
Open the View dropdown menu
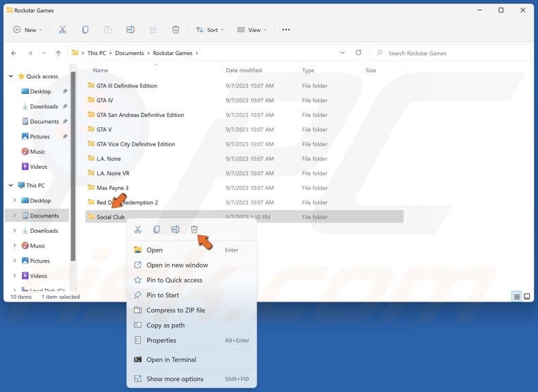pyautogui.click(x=252, y=30)
